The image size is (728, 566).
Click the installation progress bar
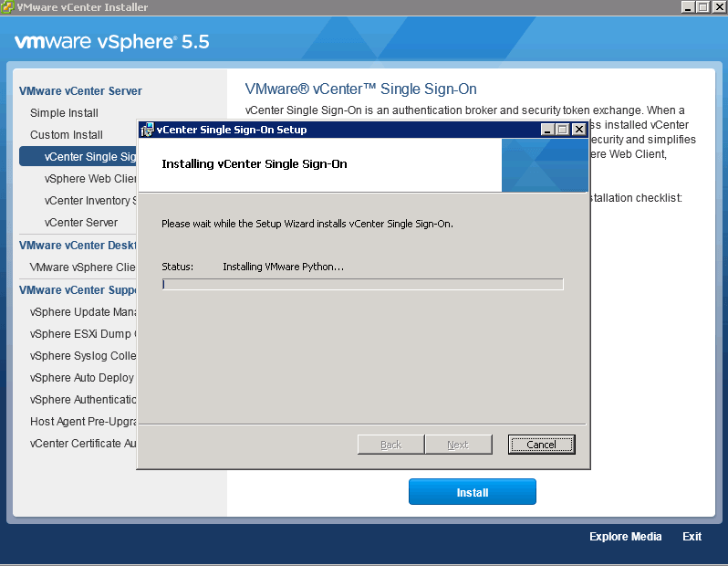click(362, 285)
